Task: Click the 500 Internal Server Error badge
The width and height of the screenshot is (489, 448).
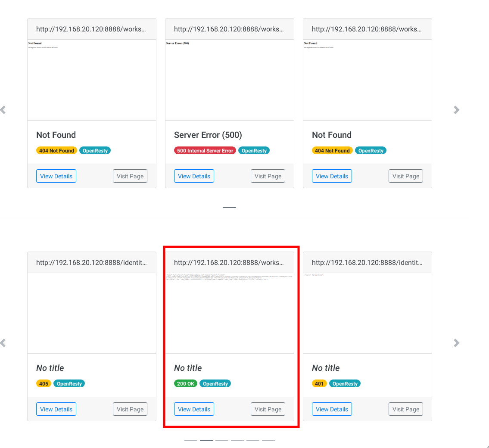Action: click(205, 151)
